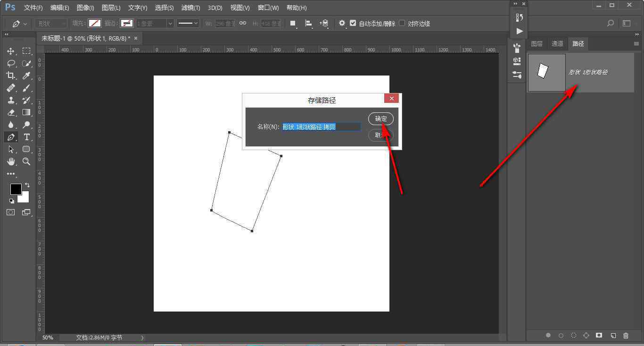Open the 形状 tool mode dropdown

[51, 23]
